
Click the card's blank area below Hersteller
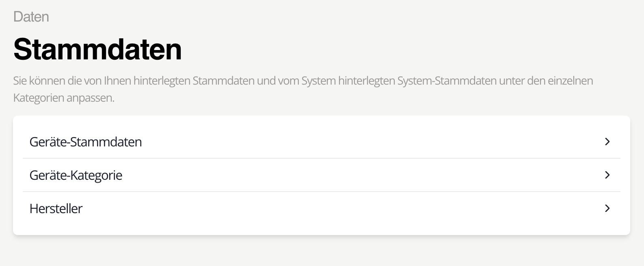click(322, 228)
